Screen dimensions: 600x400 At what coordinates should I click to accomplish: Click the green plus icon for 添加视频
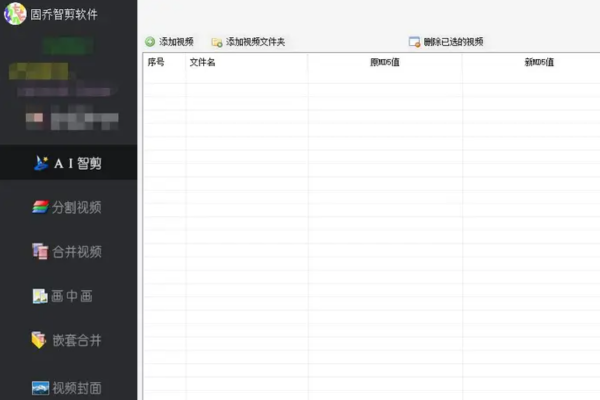click(150, 42)
